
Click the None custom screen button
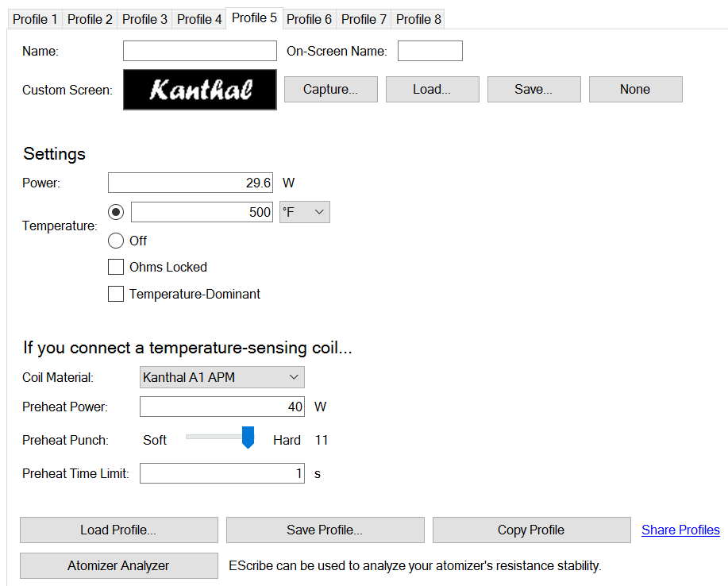point(635,89)
